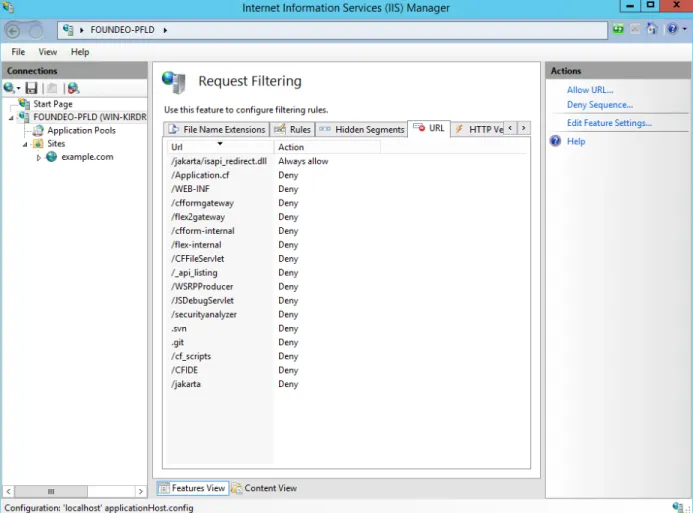
Task: Sort by the Action column header
Action: (x=327, y=147)
